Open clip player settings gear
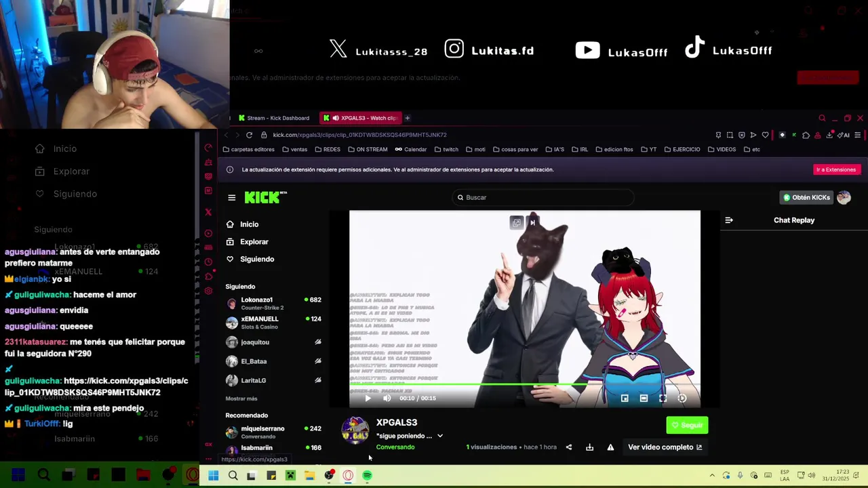Viewport: 868px width, 488px height. click(x=682, y=398)
